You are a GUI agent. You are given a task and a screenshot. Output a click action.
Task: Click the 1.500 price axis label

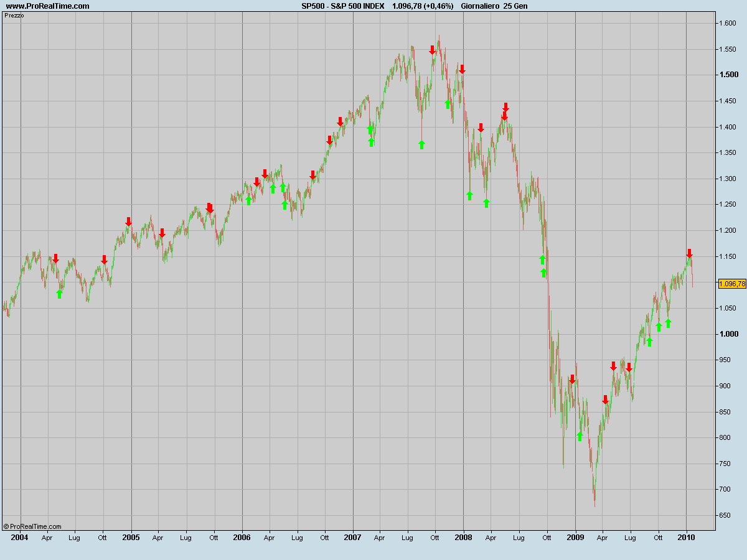pyautogui.click(x=728, y=75)
